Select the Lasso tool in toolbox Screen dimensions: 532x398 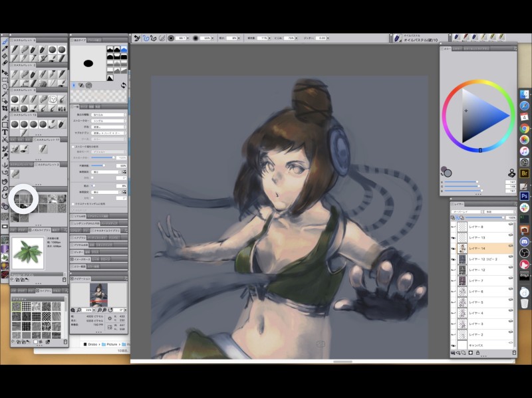[5, 87]
